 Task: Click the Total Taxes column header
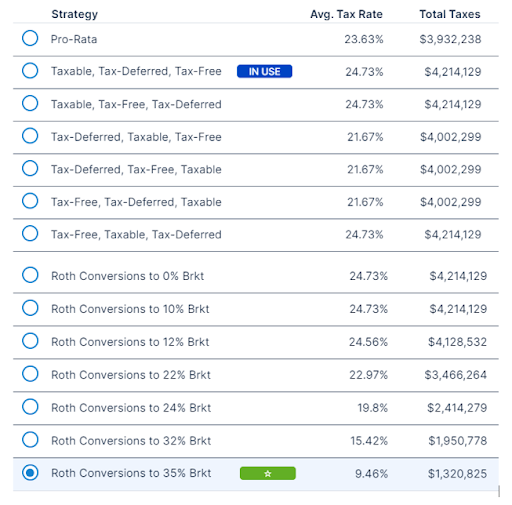coord(450,14)
